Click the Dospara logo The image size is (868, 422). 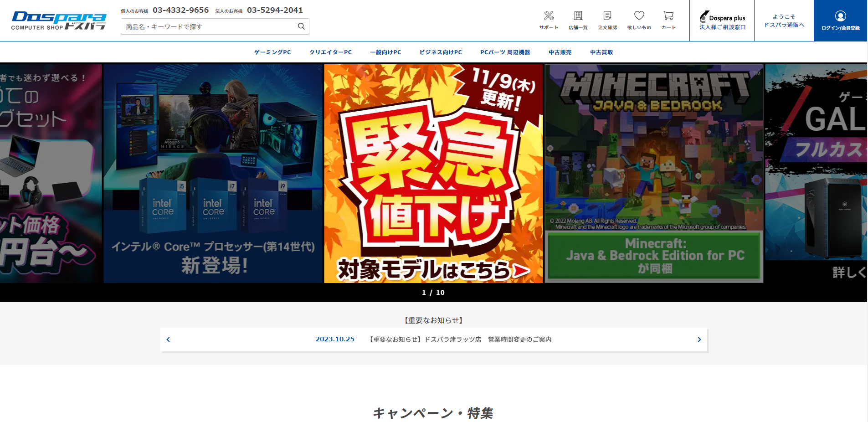[59, 21]
